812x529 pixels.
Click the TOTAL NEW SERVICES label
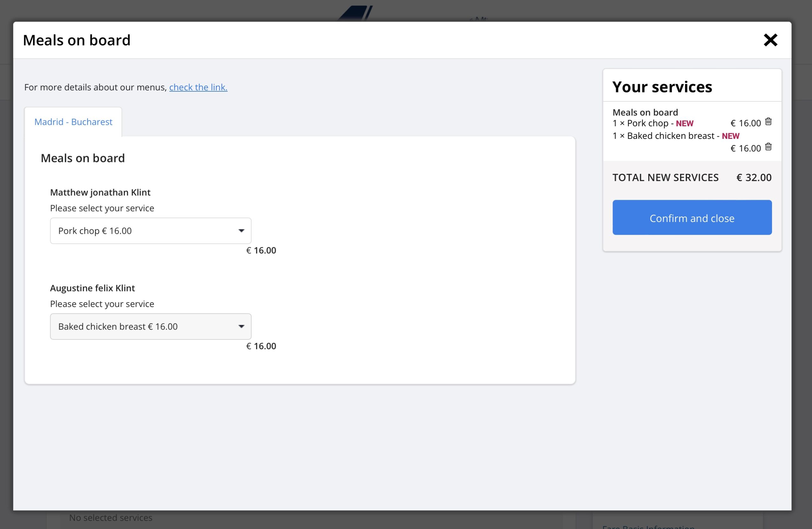665,177
